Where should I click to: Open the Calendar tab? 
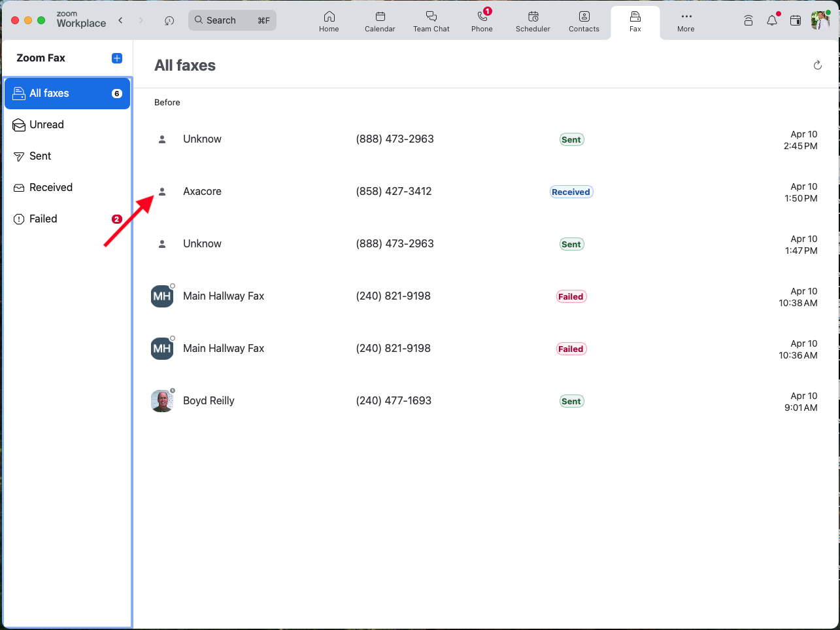pyautogui.click(x=380, y=22)
